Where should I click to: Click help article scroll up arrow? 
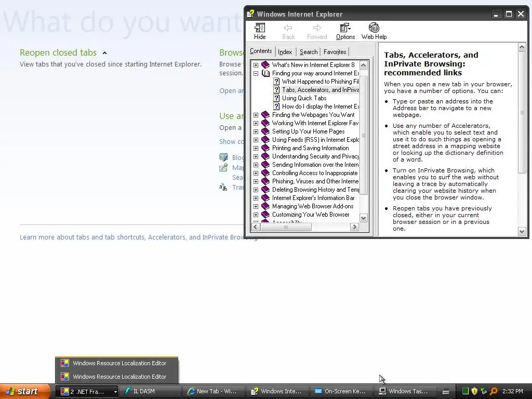point(522,47)
